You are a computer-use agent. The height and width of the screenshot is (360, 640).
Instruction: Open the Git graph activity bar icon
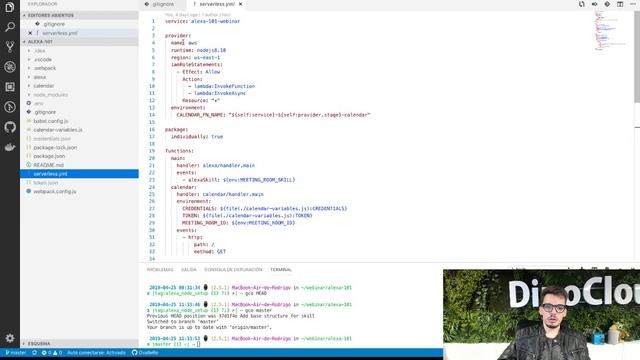coord(10,107)
